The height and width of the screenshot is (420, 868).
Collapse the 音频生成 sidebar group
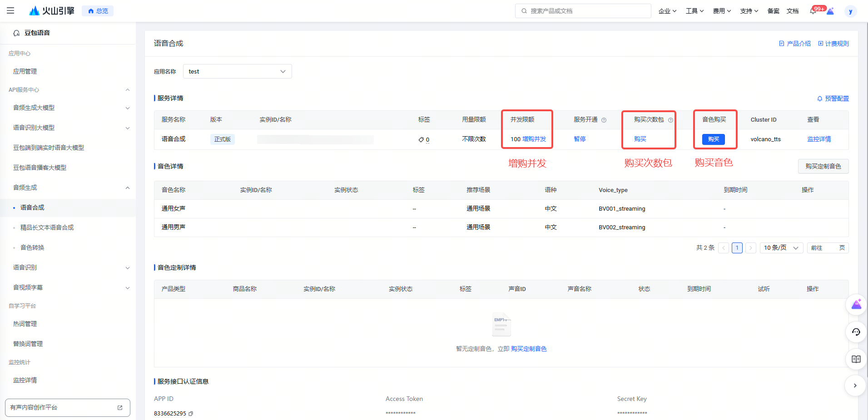pyautogui.click(x=128, y=188)
